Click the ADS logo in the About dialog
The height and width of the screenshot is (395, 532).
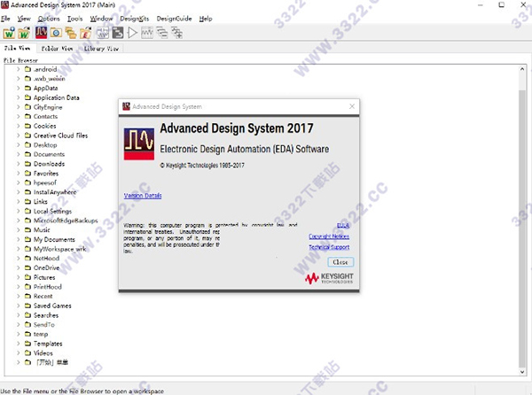[x=139, y=143]
